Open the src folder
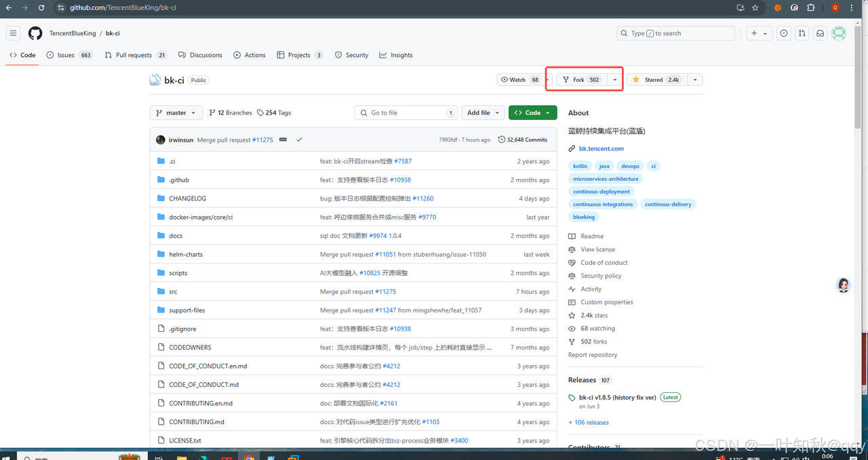 (173, 292)
